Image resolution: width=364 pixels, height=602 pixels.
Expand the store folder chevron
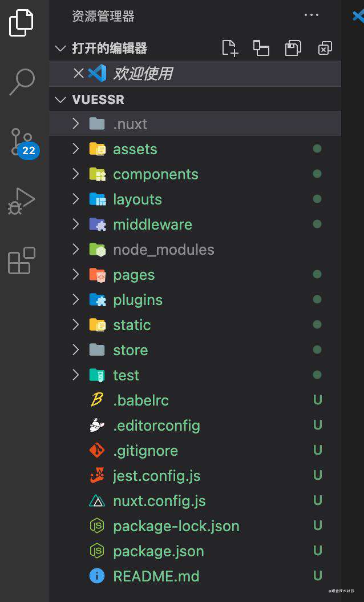(x=76, y=350)
